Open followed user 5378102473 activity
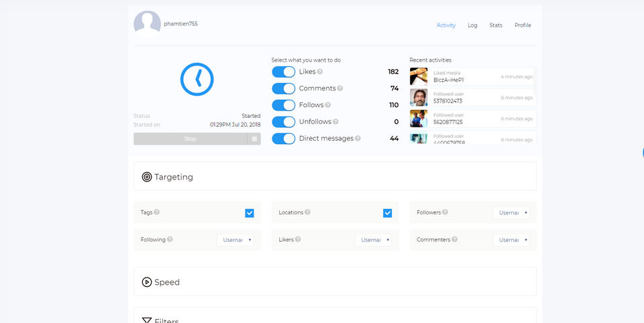 (x=473, y=97)
